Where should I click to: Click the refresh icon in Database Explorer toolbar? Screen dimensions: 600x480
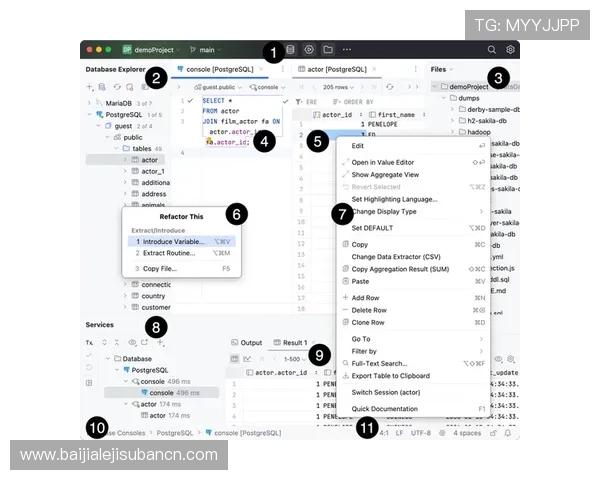tap(117, 88)
